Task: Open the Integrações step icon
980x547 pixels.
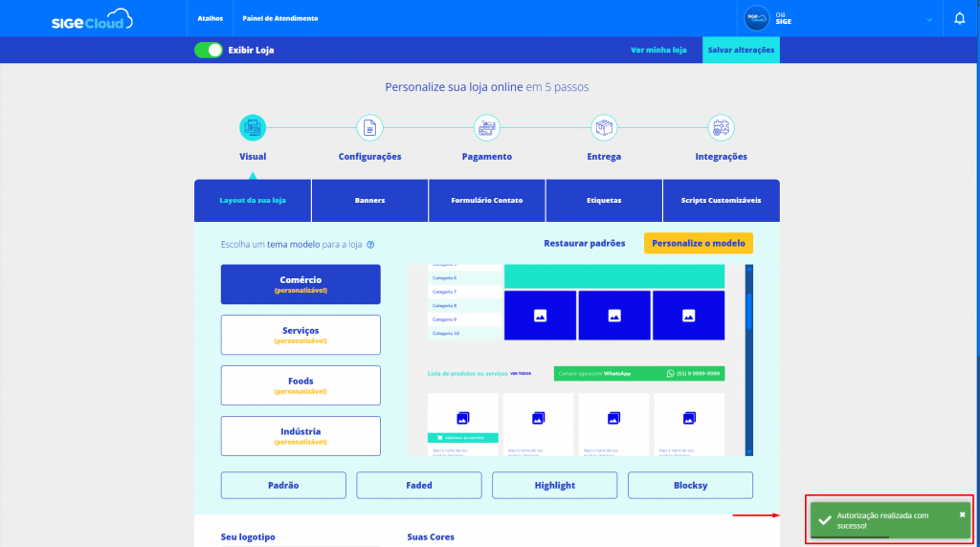Action: (721, 127)
